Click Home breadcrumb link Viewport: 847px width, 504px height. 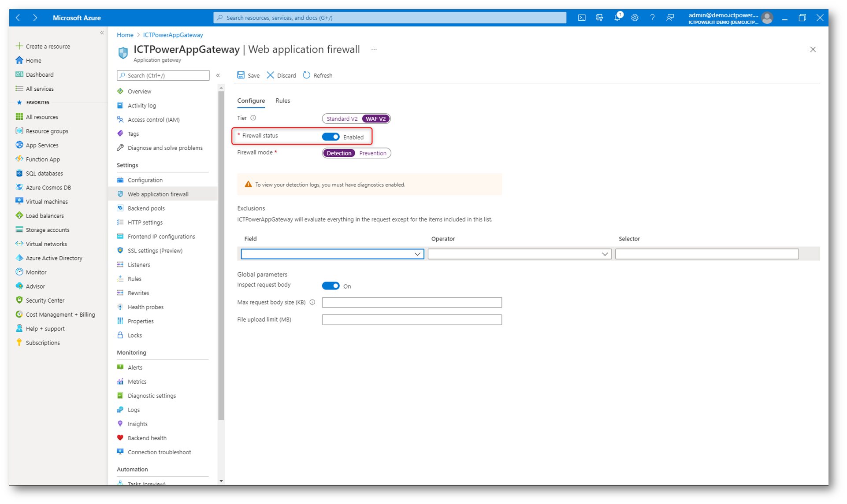tap(125, 35)
